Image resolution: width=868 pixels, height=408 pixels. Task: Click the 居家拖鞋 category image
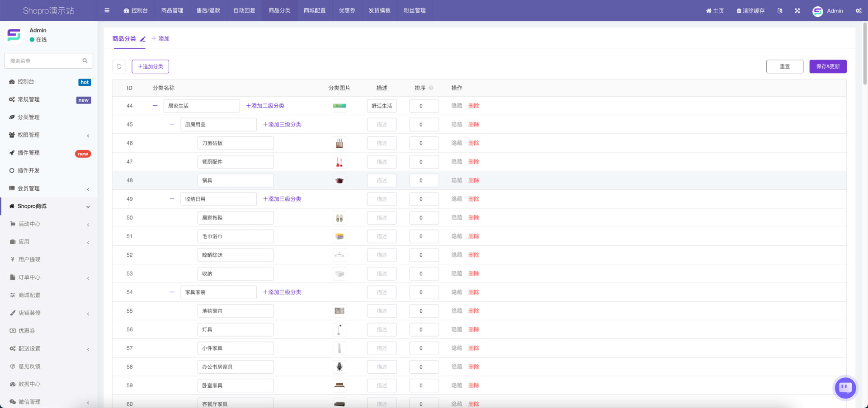coord(340,218)
